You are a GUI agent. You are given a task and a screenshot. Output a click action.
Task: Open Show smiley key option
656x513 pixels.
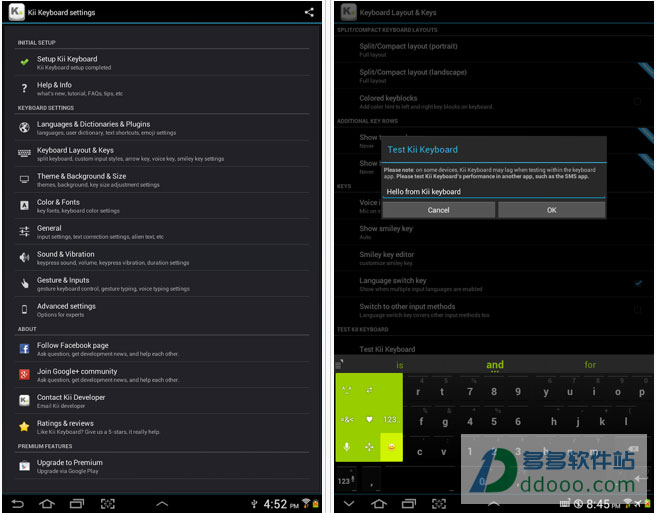click(x=494, y=232)
